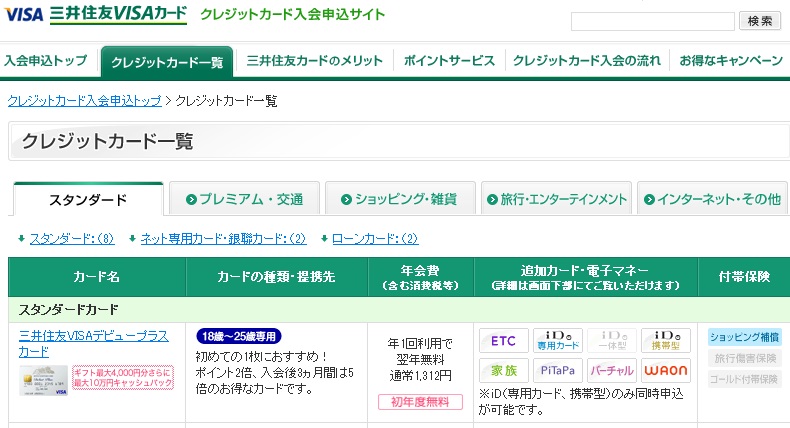Open the 入会申込トップ nav tab

pos(46,61)
